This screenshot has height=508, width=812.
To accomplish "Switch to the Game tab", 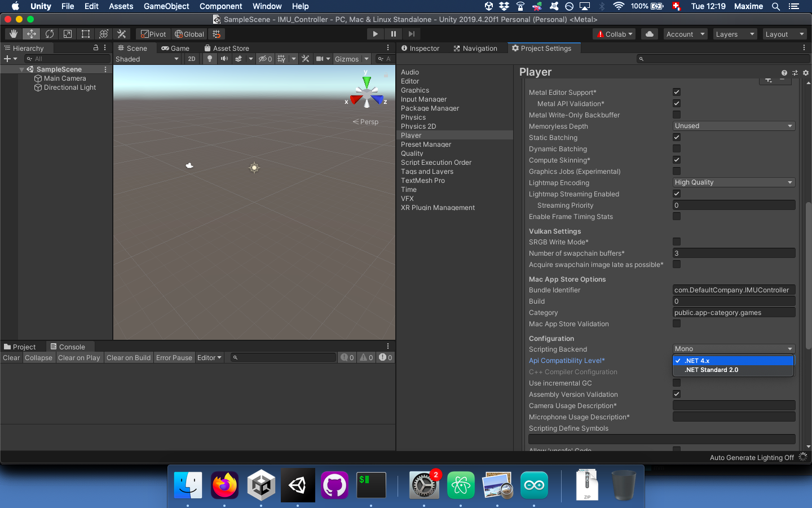I will click(x=175, y=49).
